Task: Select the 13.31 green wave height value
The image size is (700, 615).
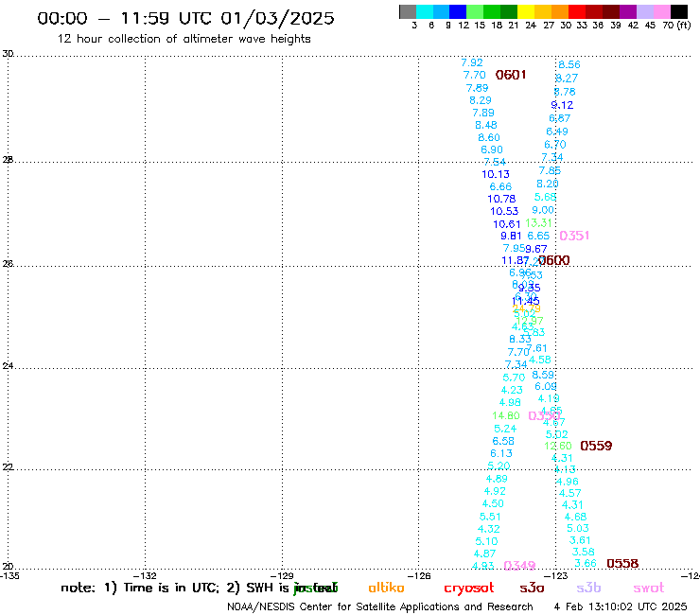Action: 538,223
